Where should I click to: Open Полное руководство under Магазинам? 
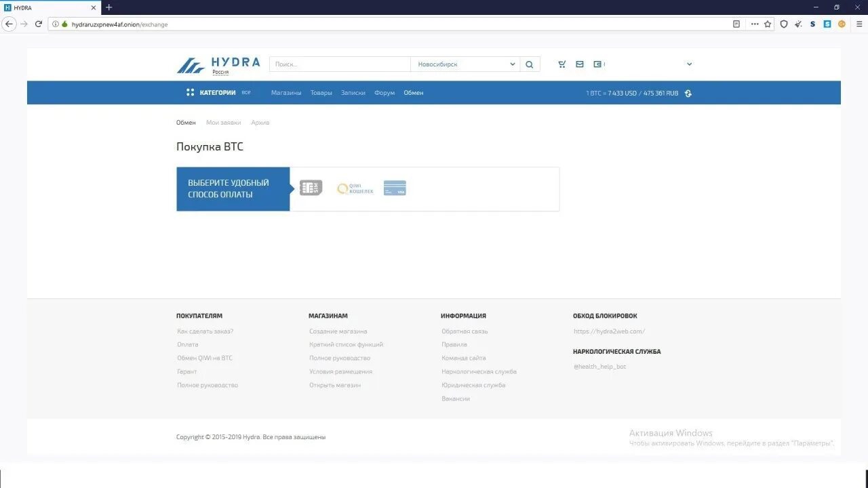tap(340, 358)
